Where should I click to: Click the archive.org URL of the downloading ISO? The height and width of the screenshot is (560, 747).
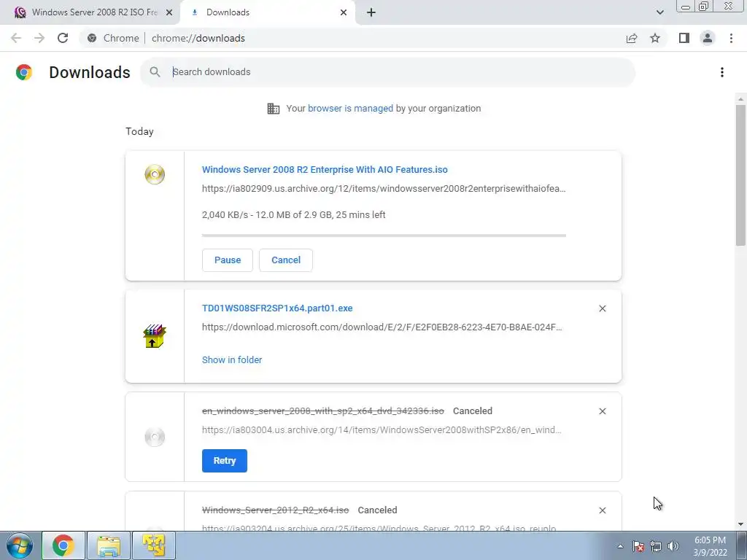tap(384, 189)
